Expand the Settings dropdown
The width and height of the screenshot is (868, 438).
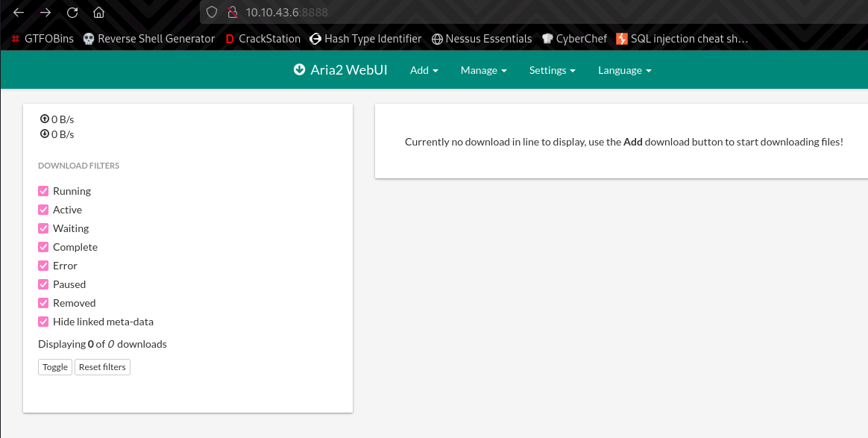pos(552,70)
